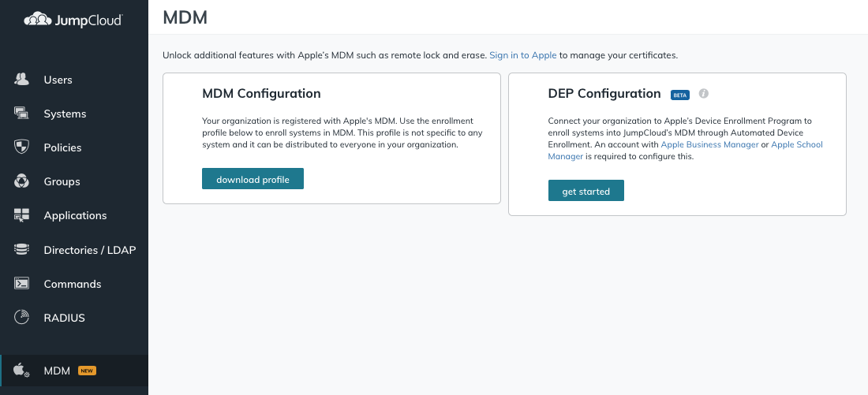868x395 pixels.
Task: Open the Users menu item
Action: pyautogui.click(x=74, y=80)
